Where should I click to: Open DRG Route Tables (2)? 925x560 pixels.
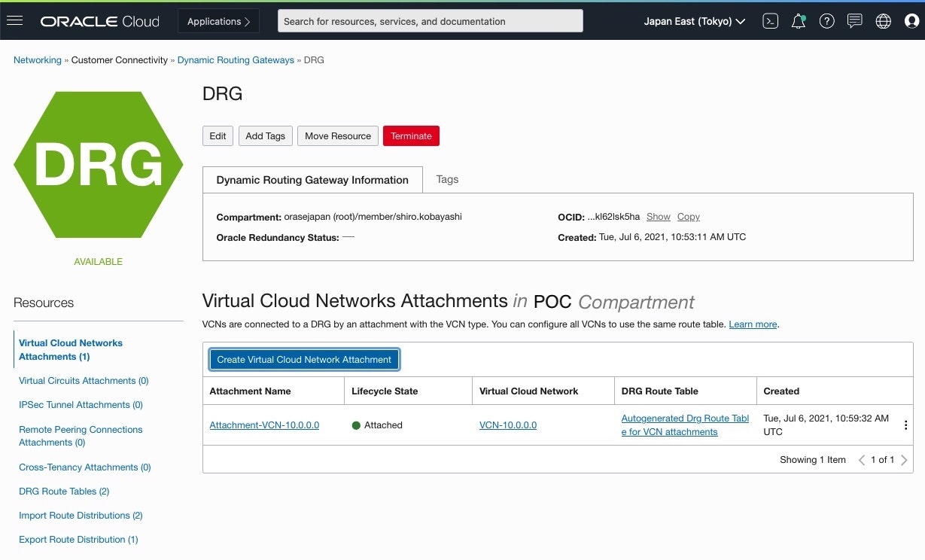coord(64,492)
